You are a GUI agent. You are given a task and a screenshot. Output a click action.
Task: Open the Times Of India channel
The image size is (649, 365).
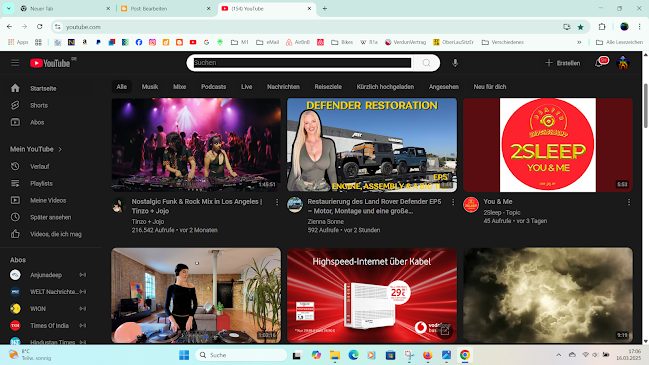point(50,326)
